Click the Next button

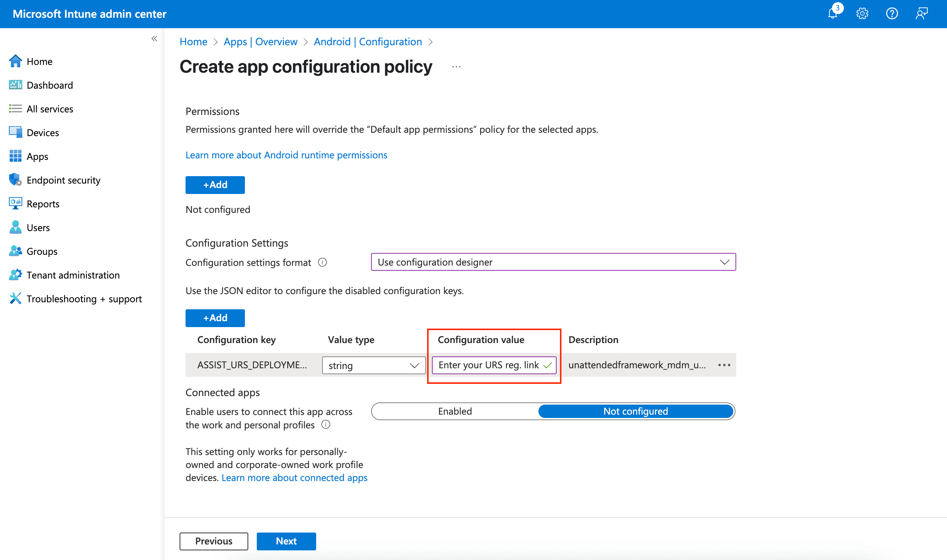point(286,541)
